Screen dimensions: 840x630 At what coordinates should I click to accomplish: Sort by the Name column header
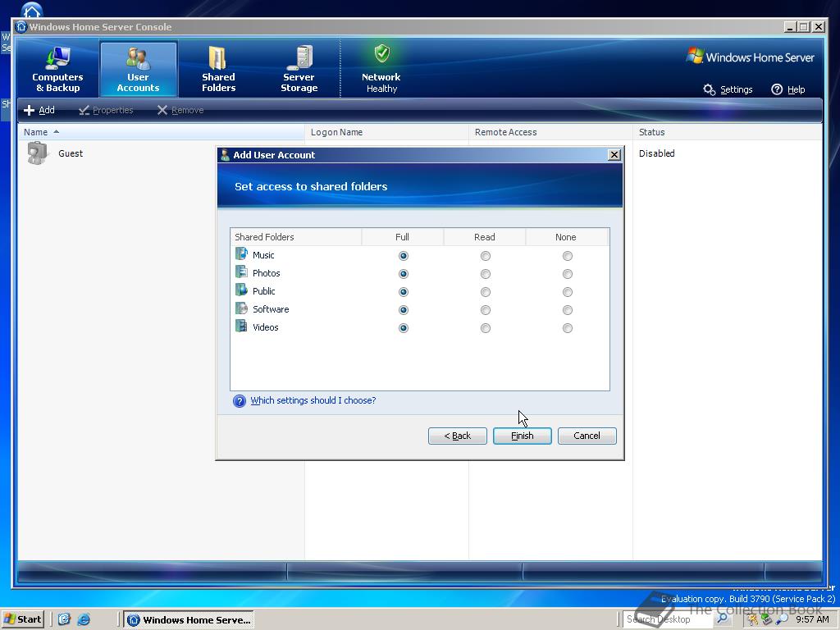pos(162,132)
